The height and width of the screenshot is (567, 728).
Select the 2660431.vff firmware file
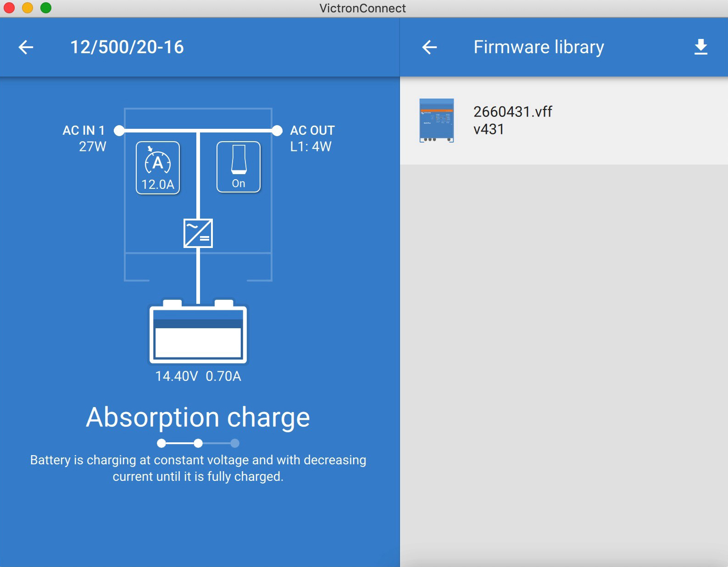coord(512,112)
